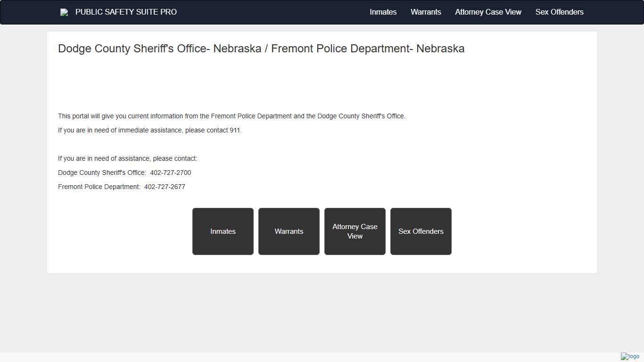The image size is (644, 362).
Task: Click the PUBLIC SAFETY SUITE PRO brand link
Action: click(x=126, y=12)
